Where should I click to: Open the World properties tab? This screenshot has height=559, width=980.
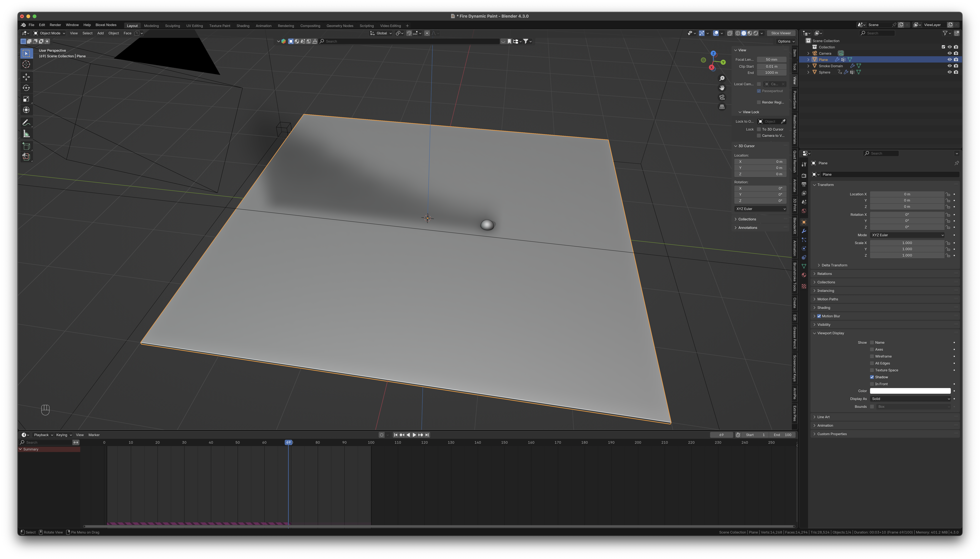tap(804, 211)
